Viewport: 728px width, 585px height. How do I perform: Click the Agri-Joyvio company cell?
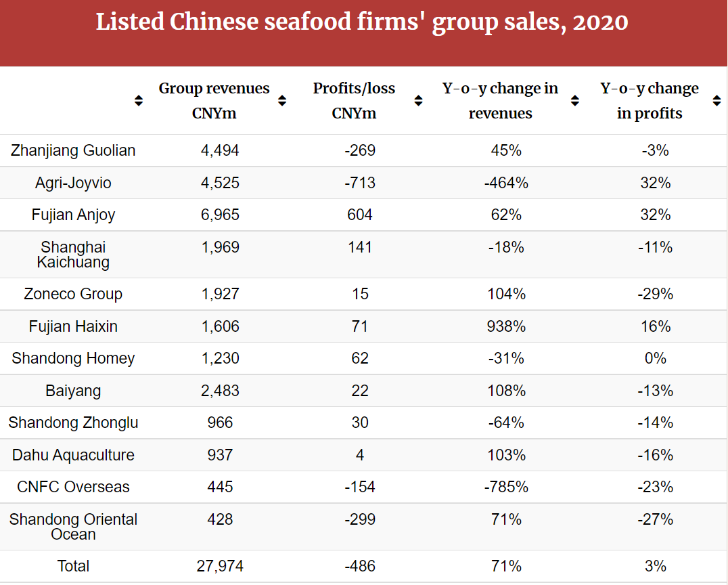[x=73, y=183]
